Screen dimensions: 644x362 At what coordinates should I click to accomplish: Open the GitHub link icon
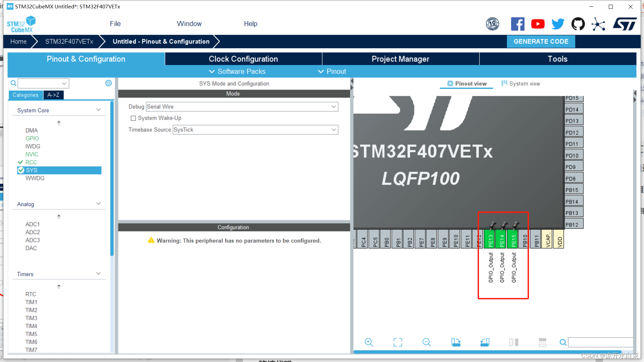click(578, 24)
